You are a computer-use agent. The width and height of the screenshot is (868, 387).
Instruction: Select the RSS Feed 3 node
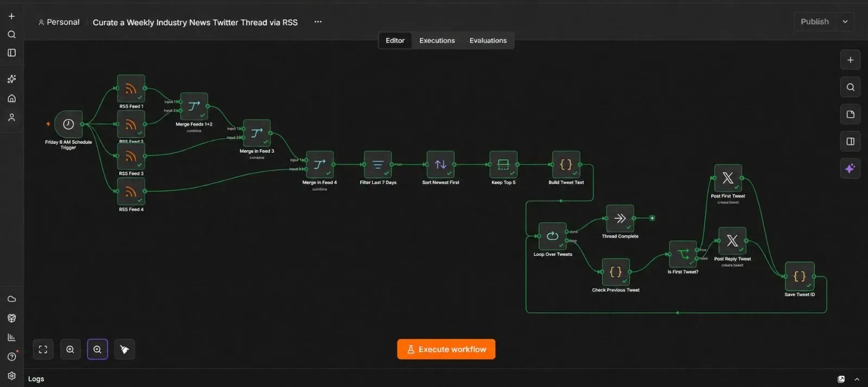pos(131,156)
